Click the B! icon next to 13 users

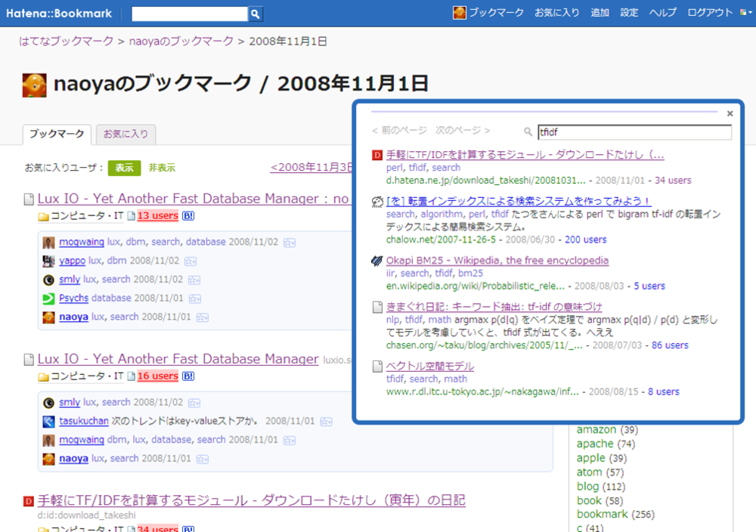(188, 216)
